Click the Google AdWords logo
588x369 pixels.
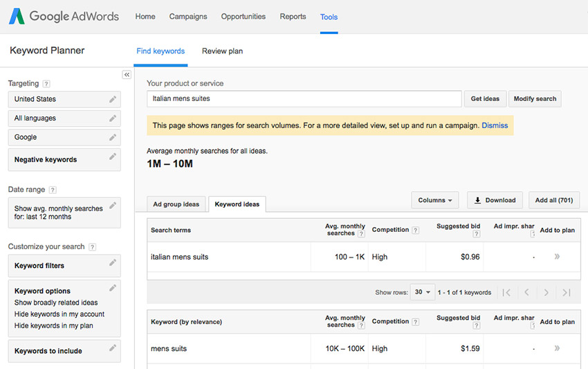click(x=64, y=17)
